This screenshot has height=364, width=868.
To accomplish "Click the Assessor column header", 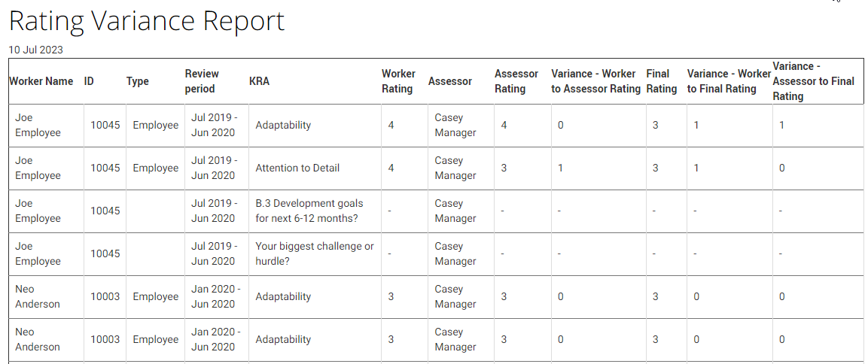I will tap(450, 81).
